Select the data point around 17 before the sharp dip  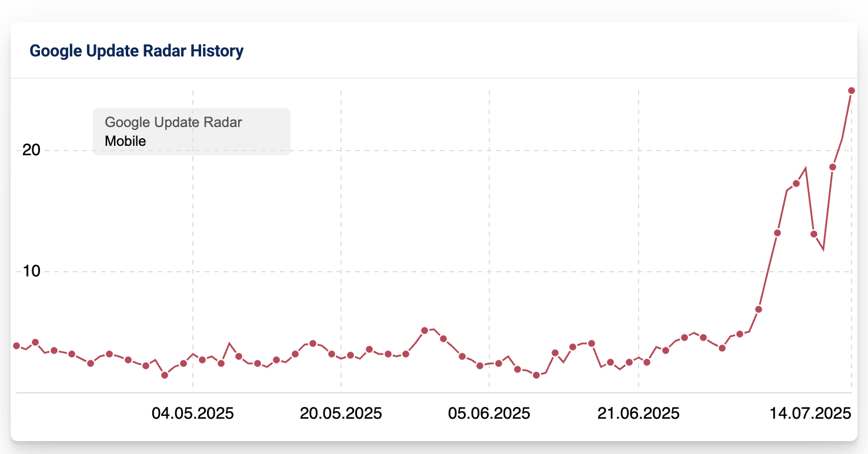tap(796, 183)
